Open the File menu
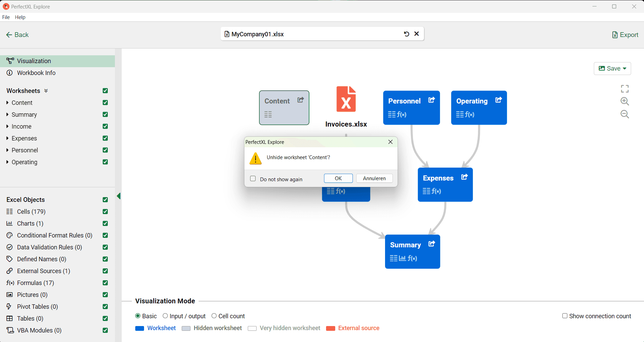Image resolution: width=644 pixels, height=342 pixels. [6, 17]
